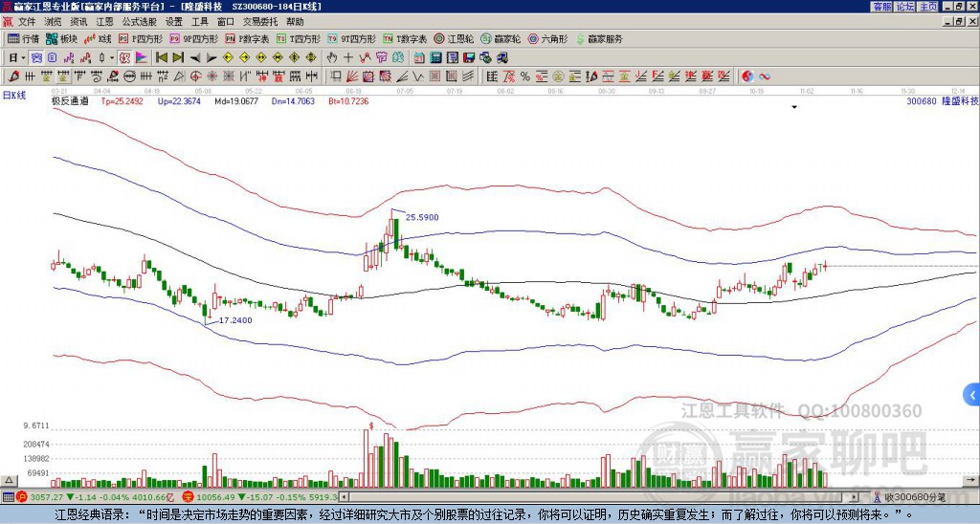Click the circled cross target tool icon

click(x=195, y=76)
